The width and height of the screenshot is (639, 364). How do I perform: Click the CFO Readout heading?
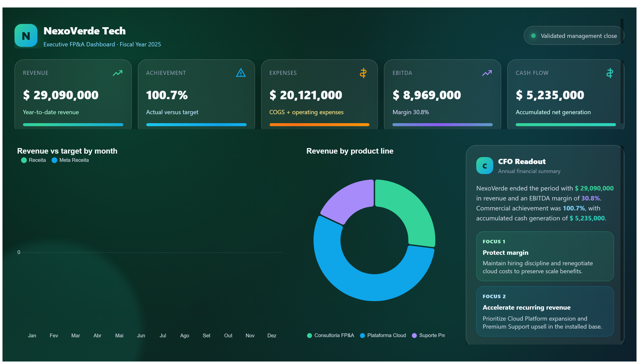coord(522,162)
